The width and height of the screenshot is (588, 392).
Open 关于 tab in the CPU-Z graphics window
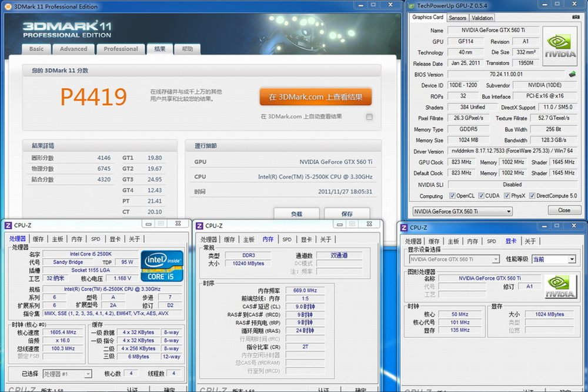coord(530,242)
